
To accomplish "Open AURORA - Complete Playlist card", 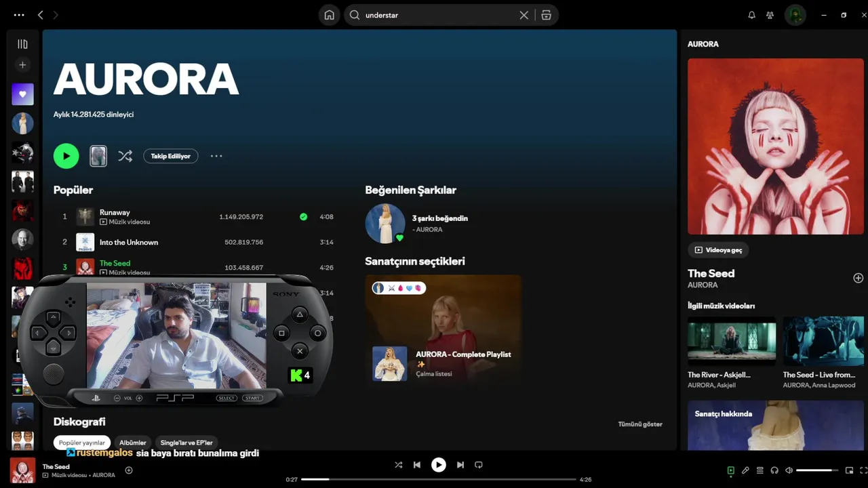I will point(443,330).
